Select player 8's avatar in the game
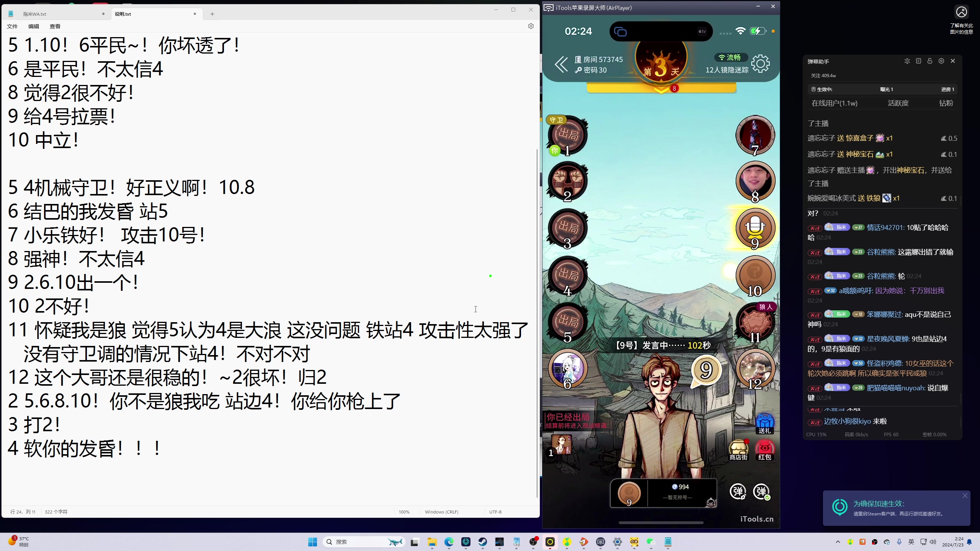 click(x=755, y=181)
